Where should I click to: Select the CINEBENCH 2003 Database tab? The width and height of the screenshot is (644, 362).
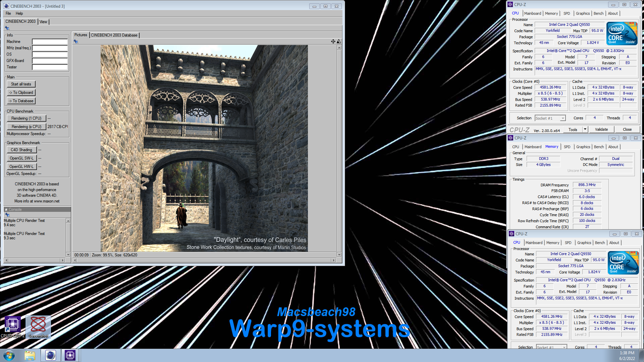point(114,35)
